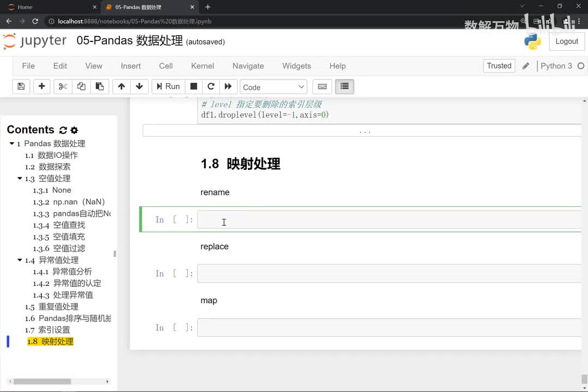This screenshot has height=392, width=588.
Task: Open the browser tab search chevron
Action: pyautogui.click(x=522, y=7)
